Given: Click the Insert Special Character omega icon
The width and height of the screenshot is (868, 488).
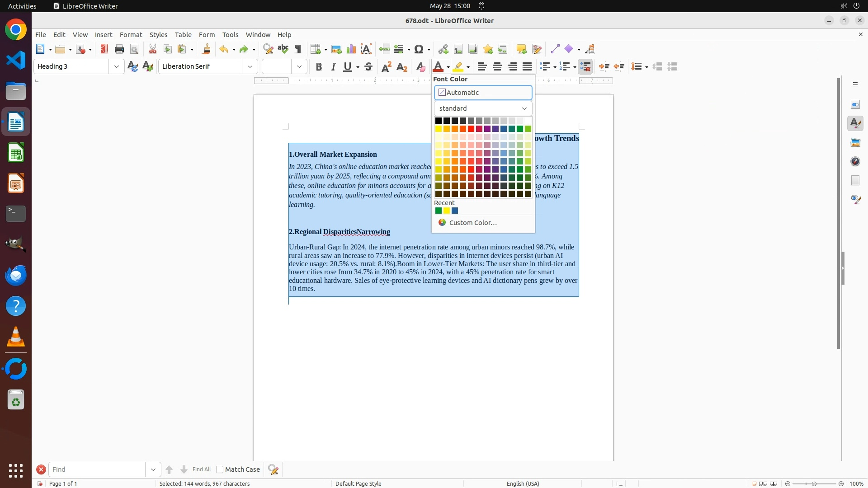Looking at the screenshot, I should tap(419, 49).
